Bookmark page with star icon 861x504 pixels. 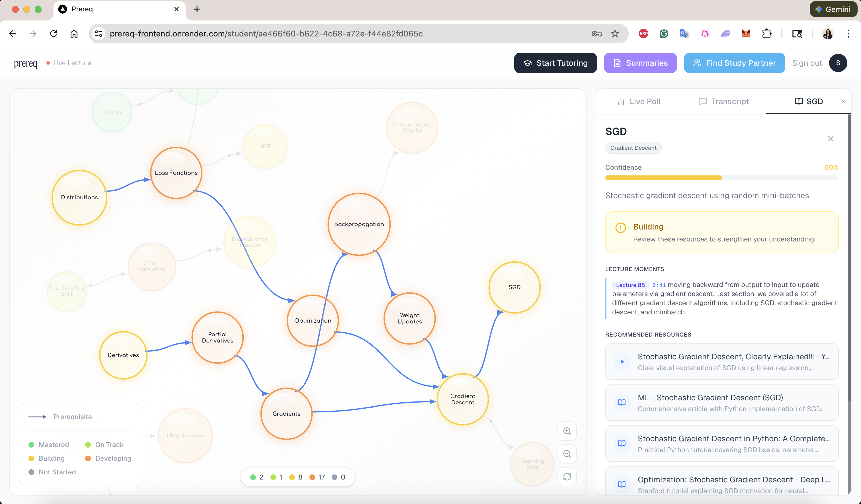click(x=615, y=34)
